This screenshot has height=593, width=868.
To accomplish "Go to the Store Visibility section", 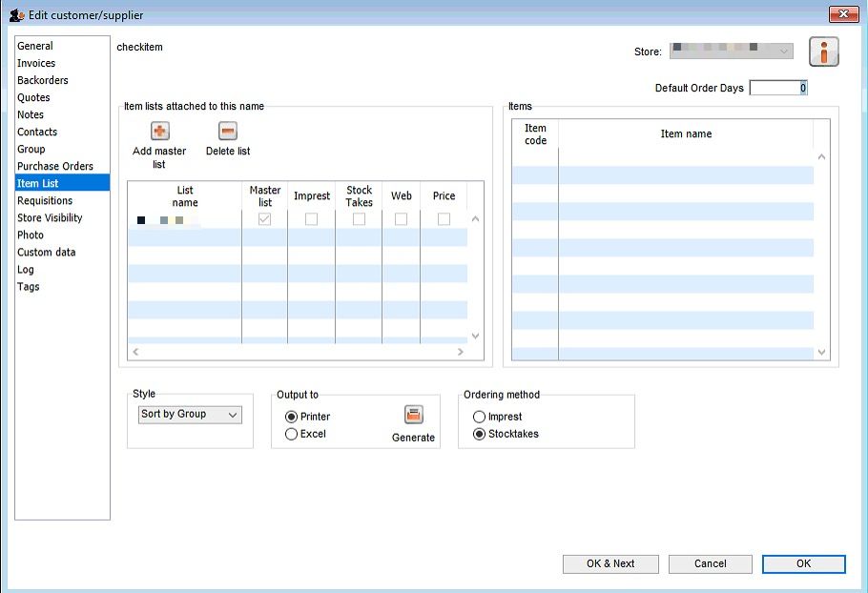I will (50, 217).
